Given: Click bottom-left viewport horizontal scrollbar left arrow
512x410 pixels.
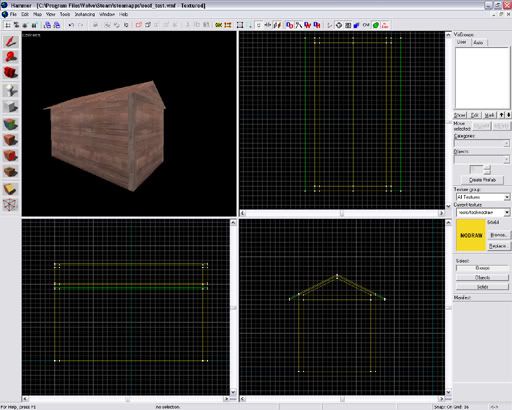Looking at the screenshot, I should (25, 399).
